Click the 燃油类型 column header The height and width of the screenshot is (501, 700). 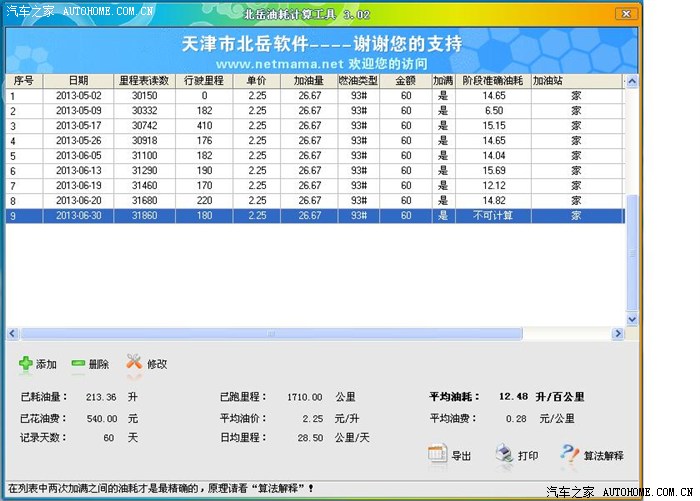click(357, 80)
